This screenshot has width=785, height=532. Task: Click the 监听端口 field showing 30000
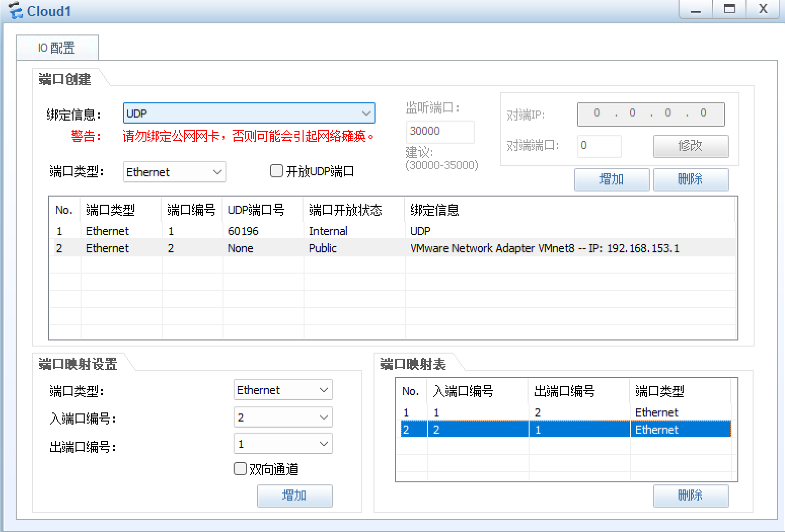(439, 132)
